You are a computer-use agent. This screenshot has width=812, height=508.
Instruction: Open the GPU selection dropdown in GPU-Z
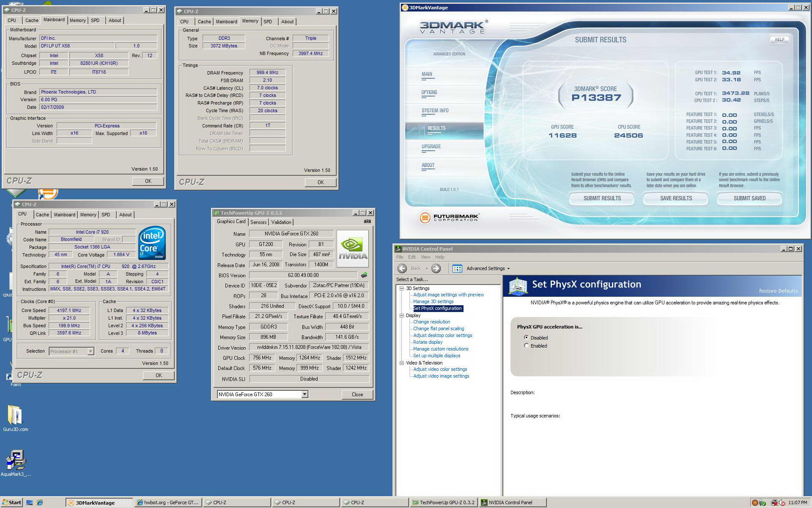click(304, 394)
